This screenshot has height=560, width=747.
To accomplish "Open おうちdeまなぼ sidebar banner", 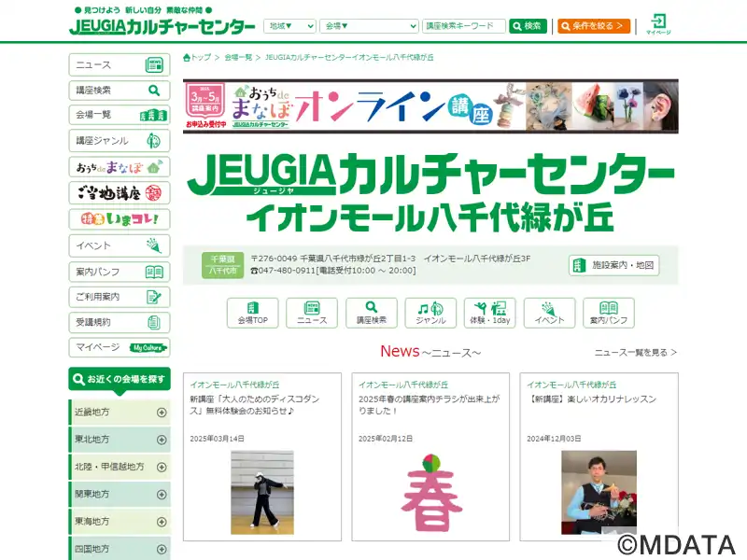I will (120, 167).
